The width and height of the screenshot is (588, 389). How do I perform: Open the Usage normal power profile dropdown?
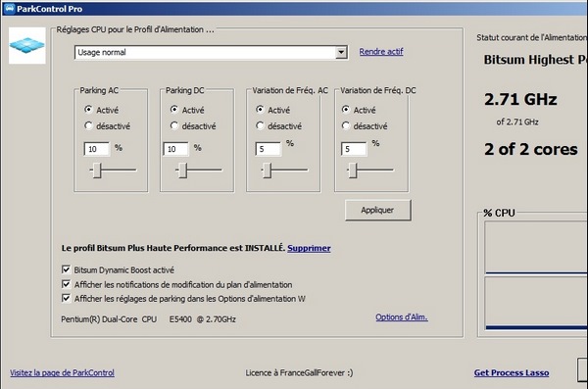(211, 53)
